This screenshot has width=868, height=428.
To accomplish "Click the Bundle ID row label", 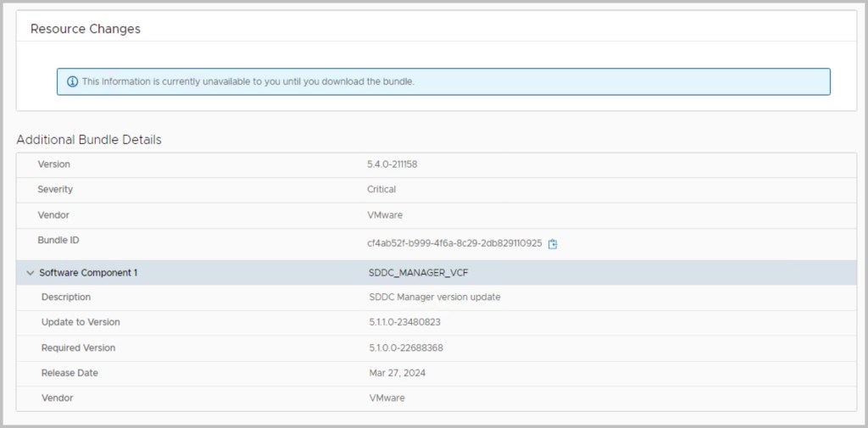I will tap(58, 240).
